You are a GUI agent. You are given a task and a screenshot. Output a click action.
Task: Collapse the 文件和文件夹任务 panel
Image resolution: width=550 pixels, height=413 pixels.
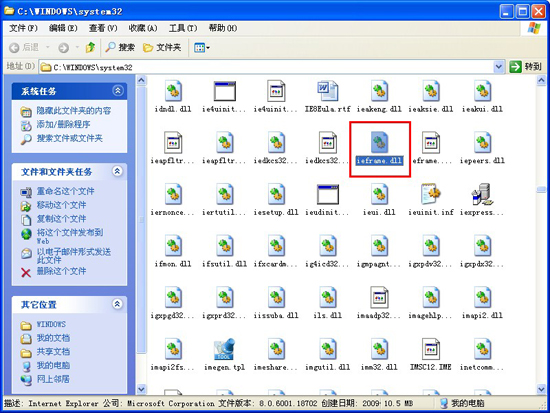[117, 171]
